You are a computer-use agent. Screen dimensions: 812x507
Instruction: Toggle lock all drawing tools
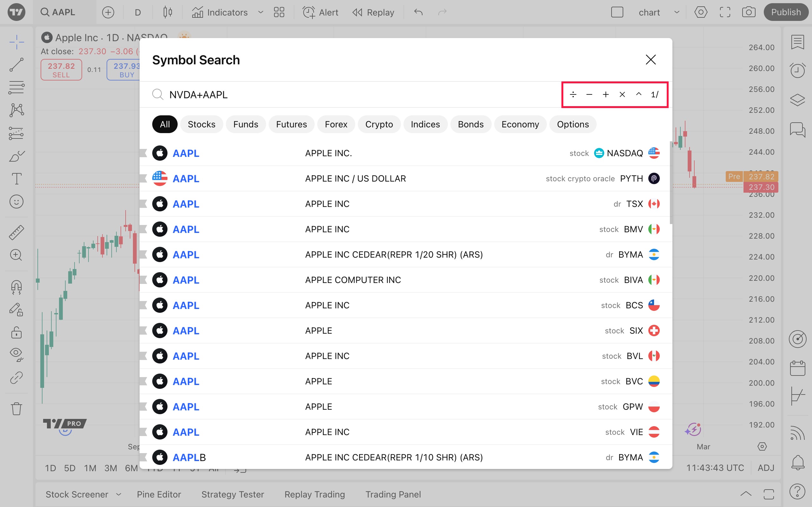point(16,332)
